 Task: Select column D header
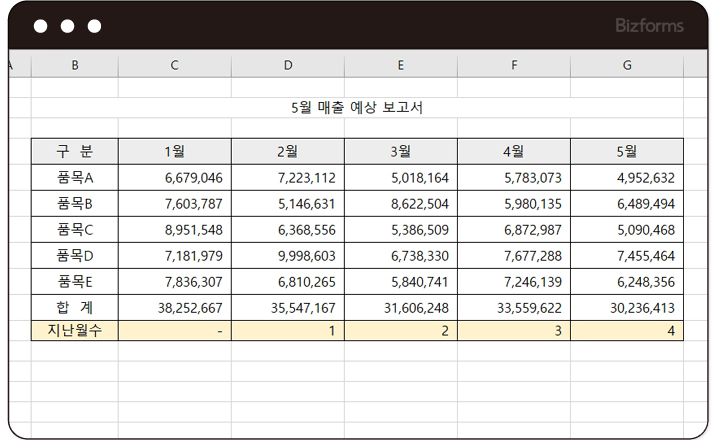[x=288, y=65]
